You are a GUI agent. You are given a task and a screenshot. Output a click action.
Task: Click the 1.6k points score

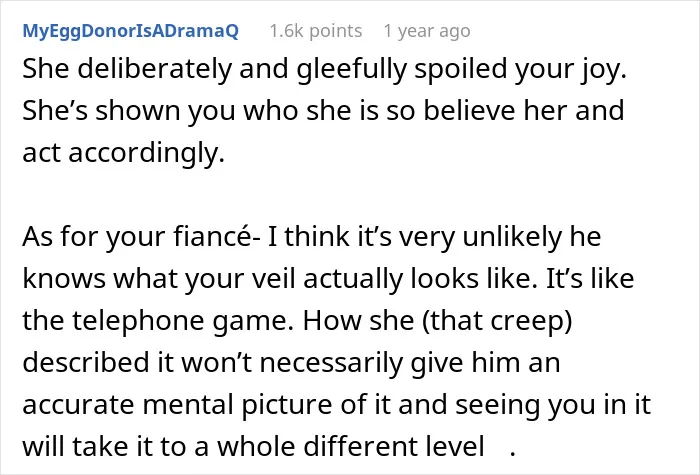tap(316, 31)
